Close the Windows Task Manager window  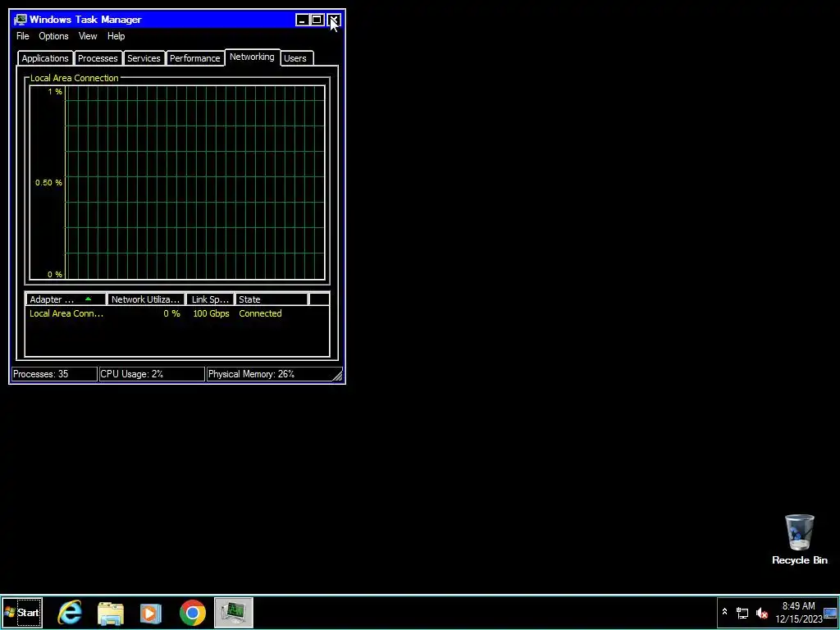(334, 21)
